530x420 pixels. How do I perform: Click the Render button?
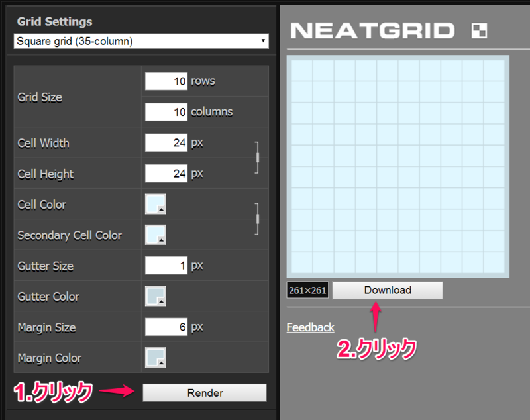click(x=205, y=393)
